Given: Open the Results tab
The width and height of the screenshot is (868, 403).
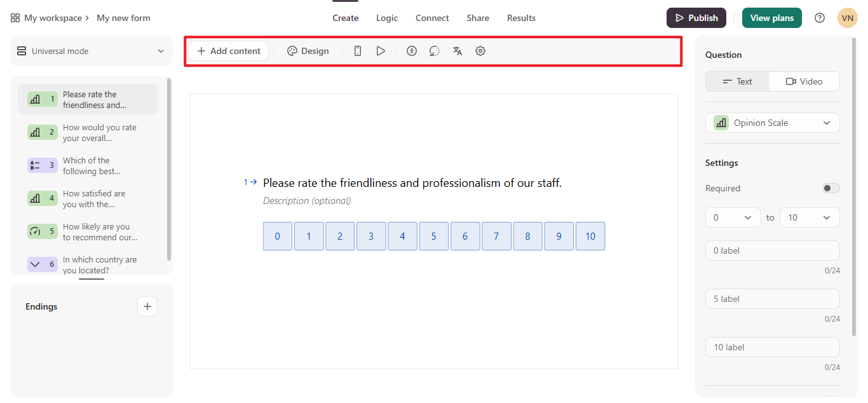Looking at the screenshot, I should click(520, 17).
